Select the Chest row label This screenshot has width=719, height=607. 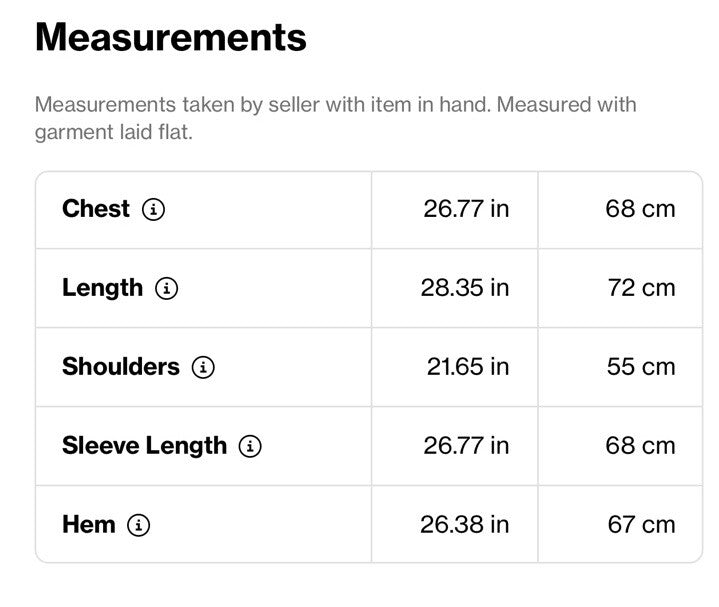96,209
